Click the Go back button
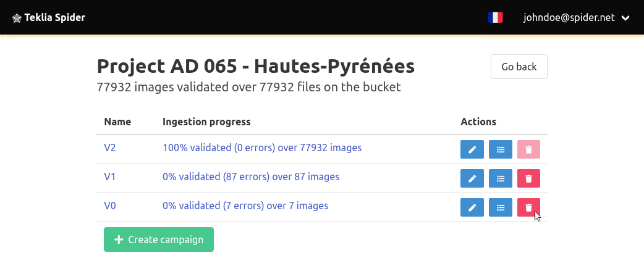 tap(519, 67)
